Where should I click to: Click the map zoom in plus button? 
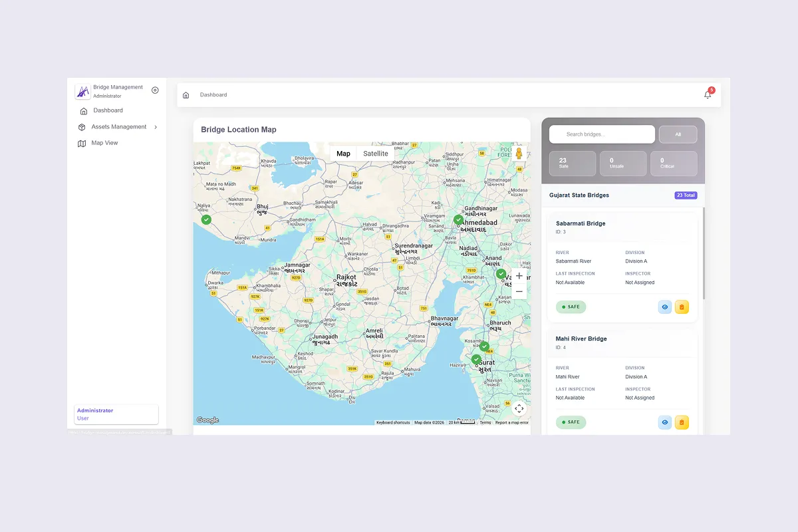coord(519,276)
